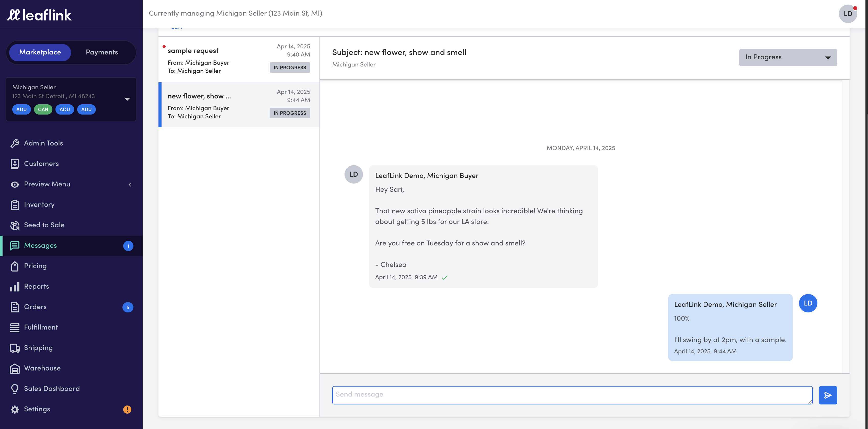Click the MONDAY, APRIL 14, 2025 date label
Image resolution: width=868 pixels, height=429 pixels.
580,148
